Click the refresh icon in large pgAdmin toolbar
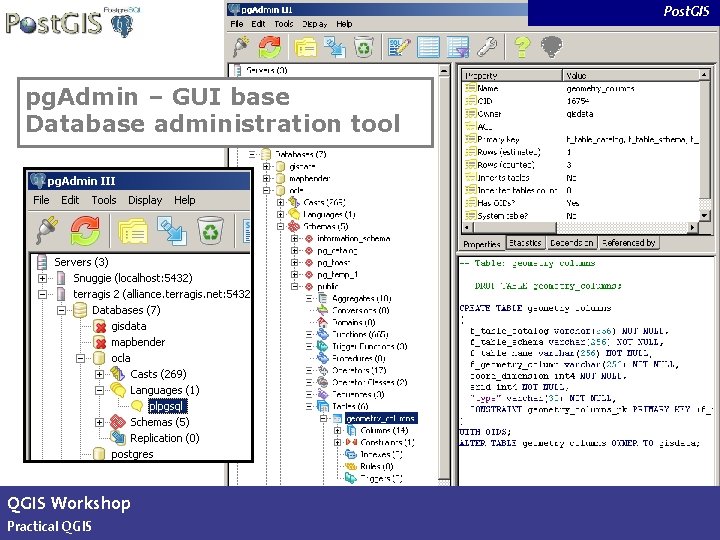The height and width of the screenshot is (540, 720). click(x=270, y=46)
